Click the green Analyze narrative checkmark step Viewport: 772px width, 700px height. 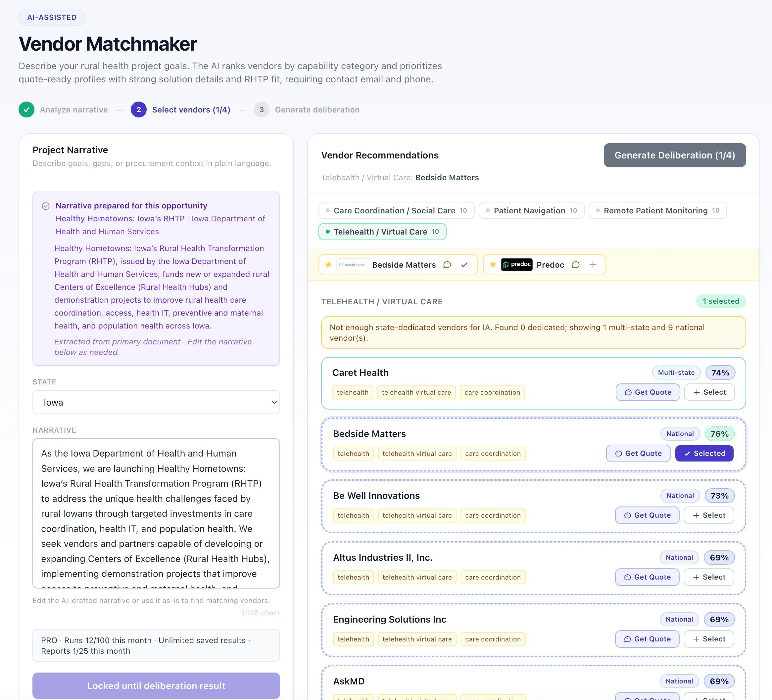click(x=26, y=109)
